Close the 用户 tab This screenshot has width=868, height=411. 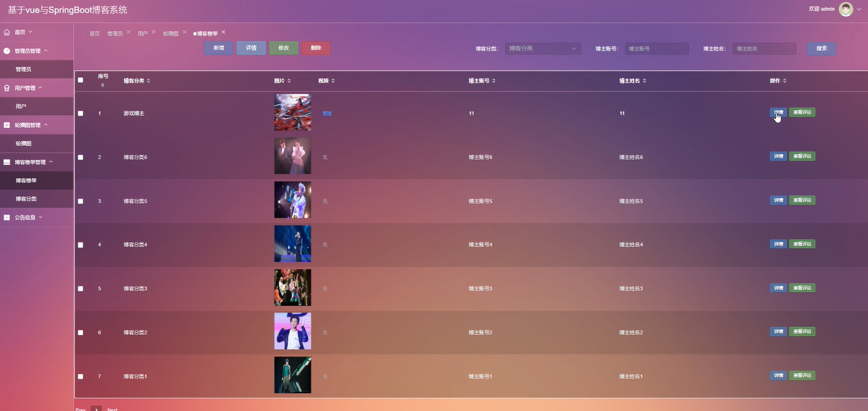pos(154,32)
